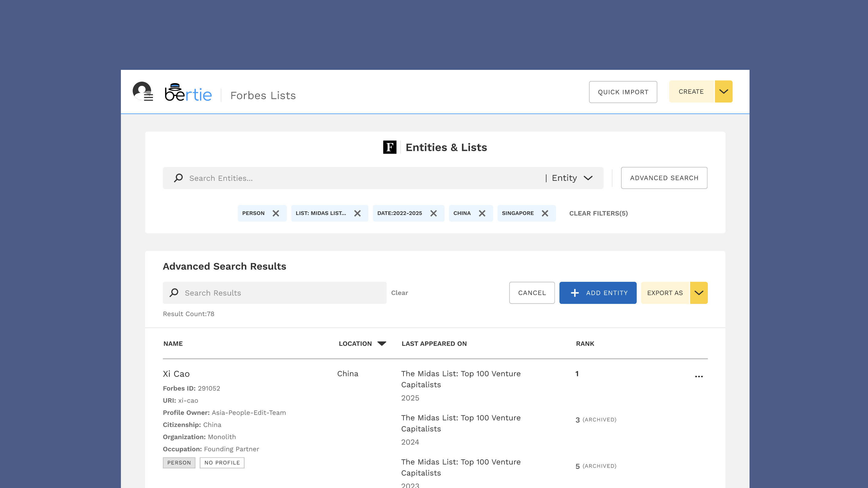Click the QUICK IMPORT button

623,92
